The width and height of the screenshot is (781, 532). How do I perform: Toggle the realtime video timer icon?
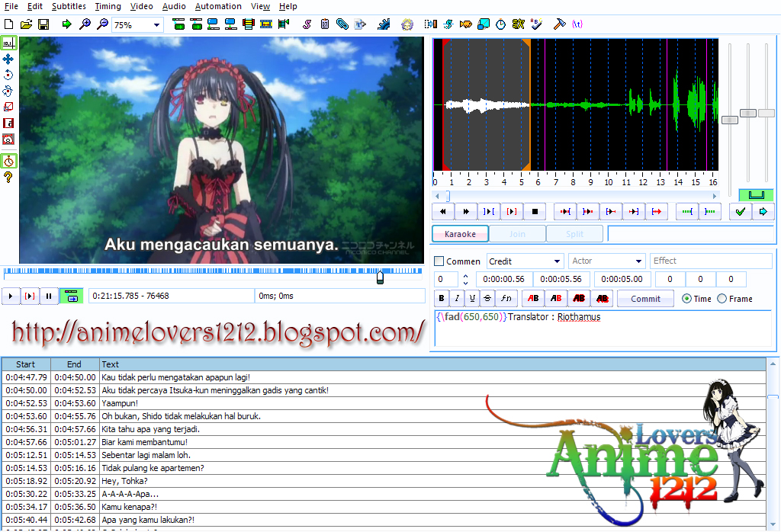point(8,161)
